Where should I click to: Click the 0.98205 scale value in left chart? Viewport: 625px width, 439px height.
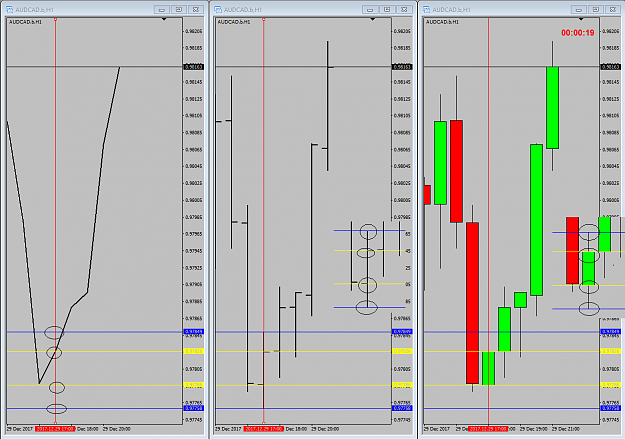coord(194,31)
